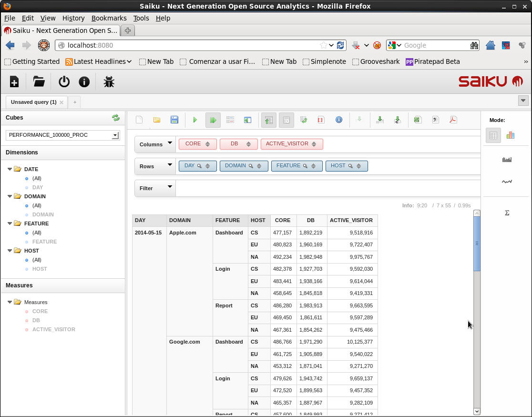Click the DOMAIN dimension button in Rows
The image size is (532, 417).
[x=235, y=166]
